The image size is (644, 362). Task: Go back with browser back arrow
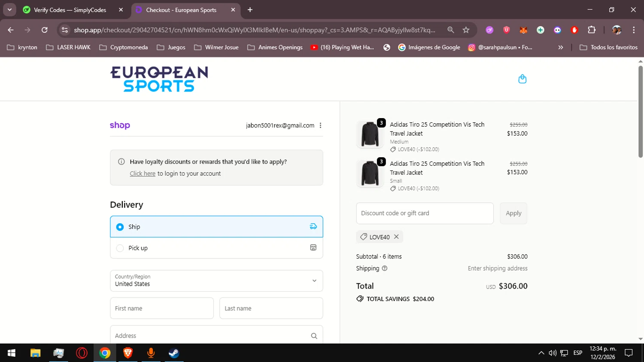(11, 30)
